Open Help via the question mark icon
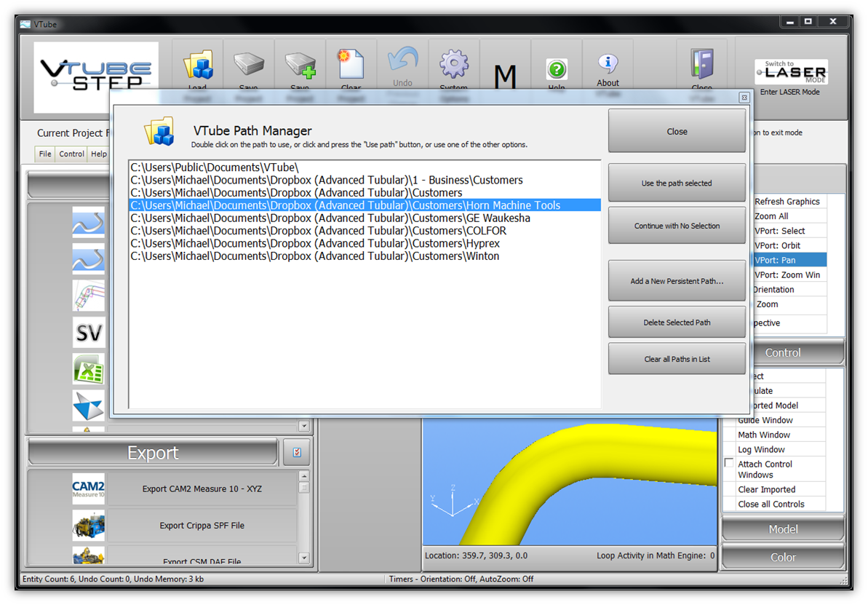This screenshot has height=605, width=868. [x=557, y=70]
